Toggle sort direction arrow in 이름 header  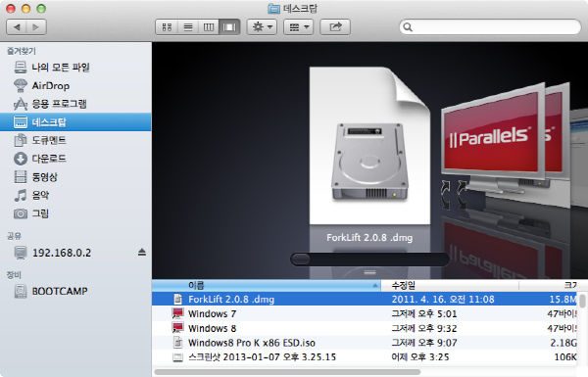[375, 286]
